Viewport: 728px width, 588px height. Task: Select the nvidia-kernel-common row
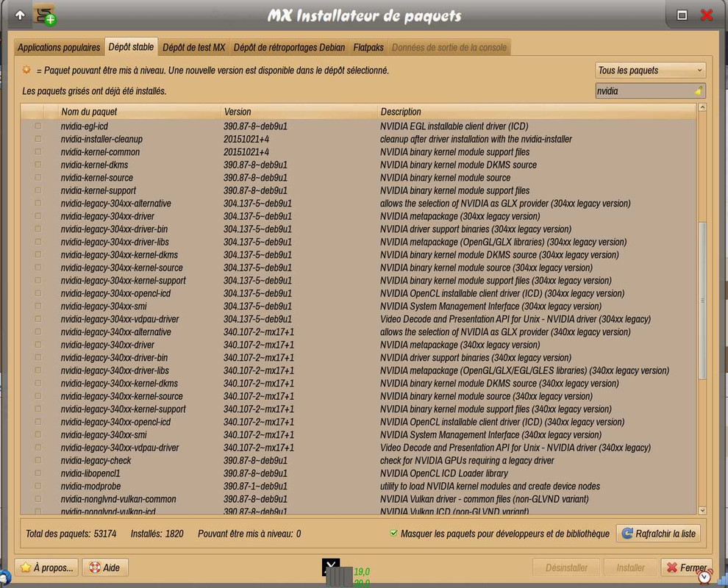click(358, 151)
